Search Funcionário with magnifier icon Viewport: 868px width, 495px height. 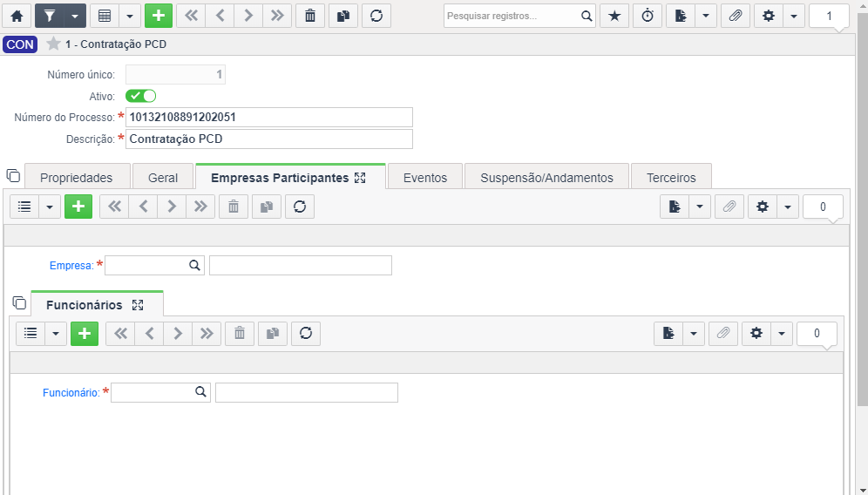201,392
